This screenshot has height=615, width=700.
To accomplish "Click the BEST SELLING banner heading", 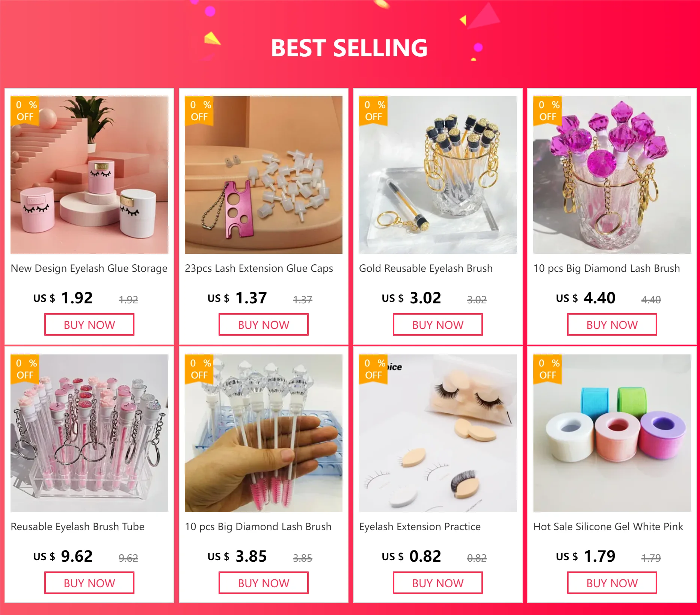I will coord(349,48).
